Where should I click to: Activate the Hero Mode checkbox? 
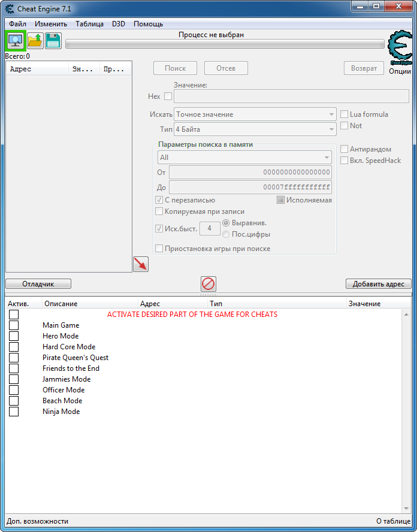(14, 336)
